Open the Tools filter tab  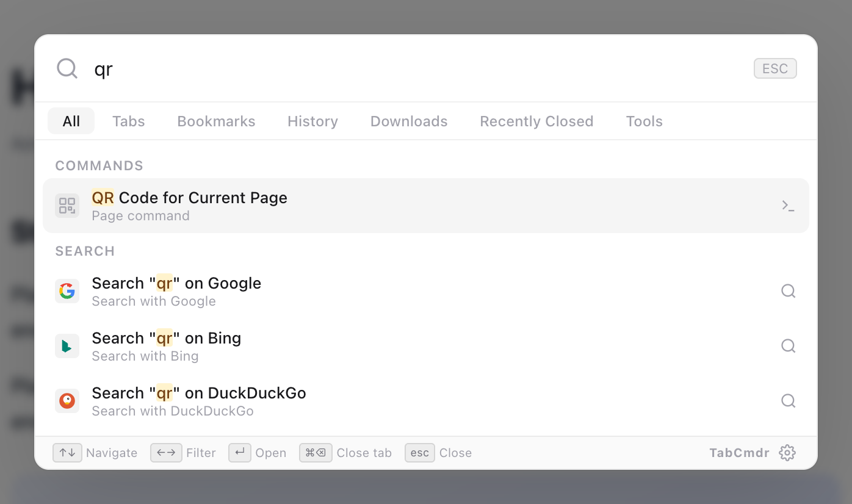coord(644,121)
